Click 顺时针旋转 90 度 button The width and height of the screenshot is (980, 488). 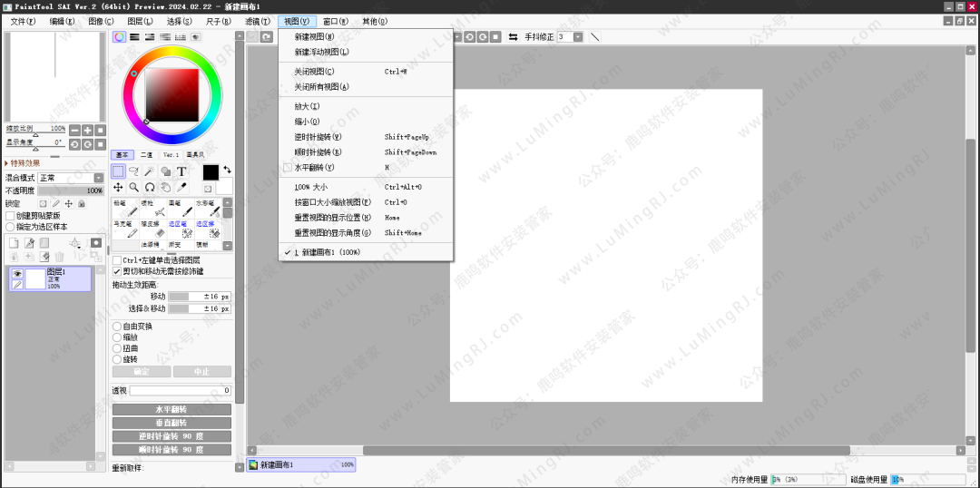point(171,450)
